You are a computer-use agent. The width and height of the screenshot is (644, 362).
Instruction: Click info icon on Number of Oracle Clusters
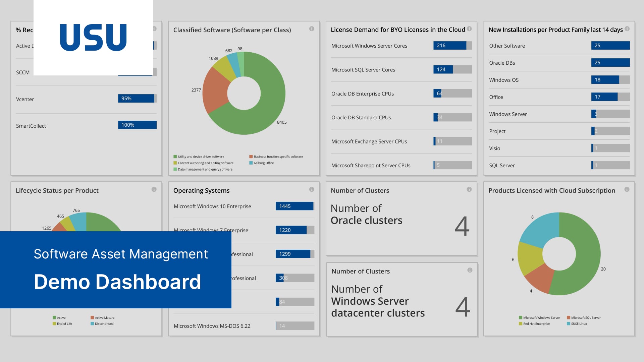pyautogui.click(x=469, y=189)
